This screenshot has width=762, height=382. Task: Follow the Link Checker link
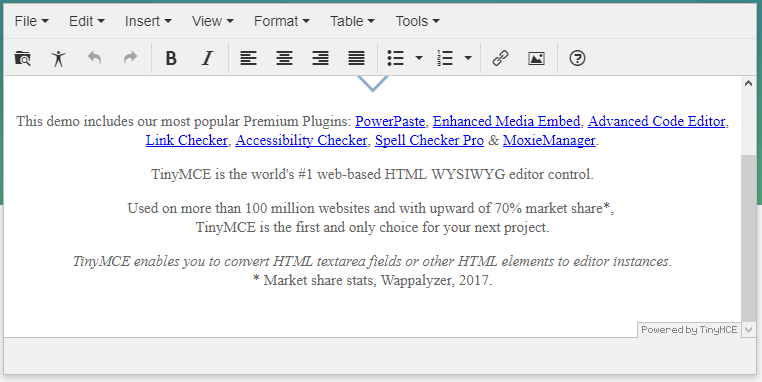point(187,140)
